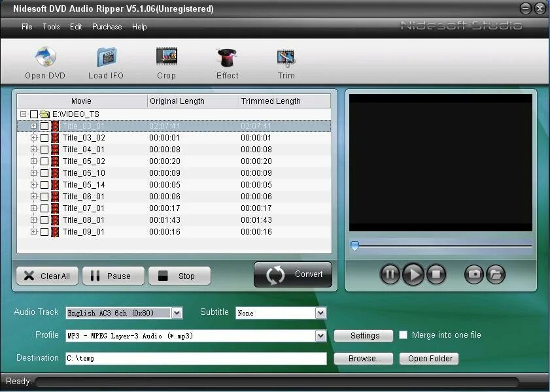This screenshot has width=550, height=392.
Task: Open the Trim tool
Action: [286, 57]
